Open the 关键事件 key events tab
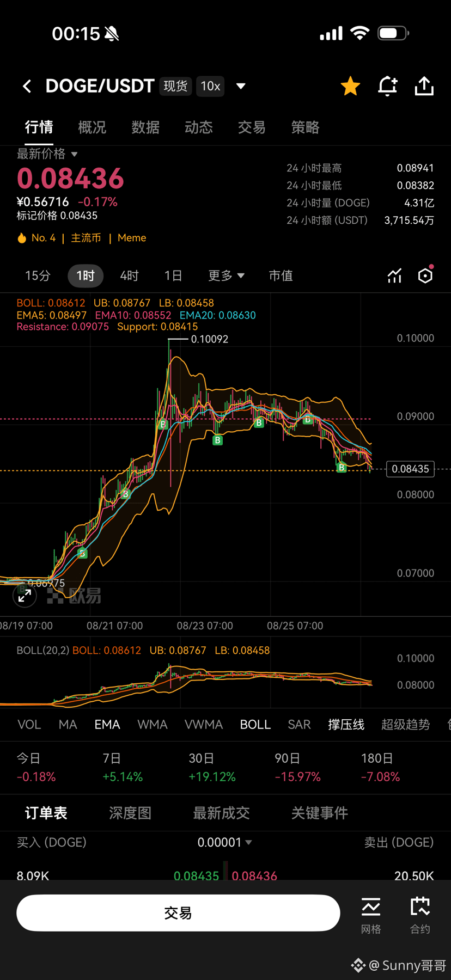The height and width of the screenshot is (980, 451). click(320, 813)
